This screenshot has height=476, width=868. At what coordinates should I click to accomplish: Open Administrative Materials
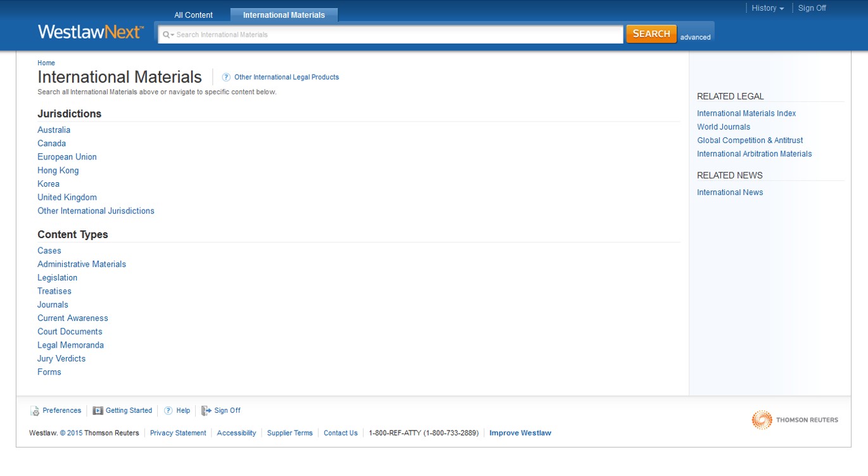(82, 265)
